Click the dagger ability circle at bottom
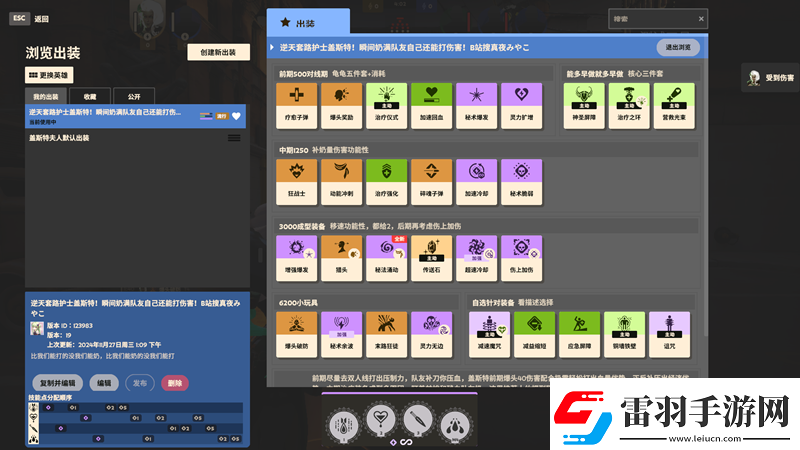Image resolution: width=800 pixels, height=450 pixels. 418,419
